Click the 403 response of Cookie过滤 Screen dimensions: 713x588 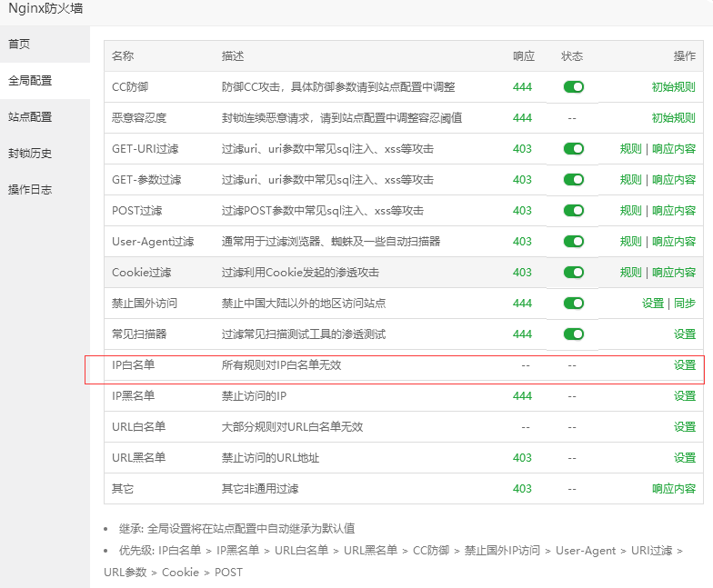click(522, 273)
